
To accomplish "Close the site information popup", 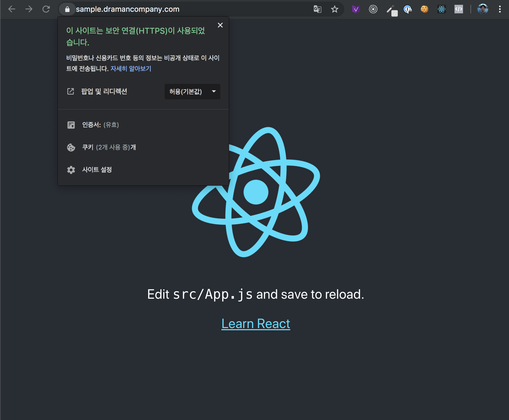I will (220, 25).
